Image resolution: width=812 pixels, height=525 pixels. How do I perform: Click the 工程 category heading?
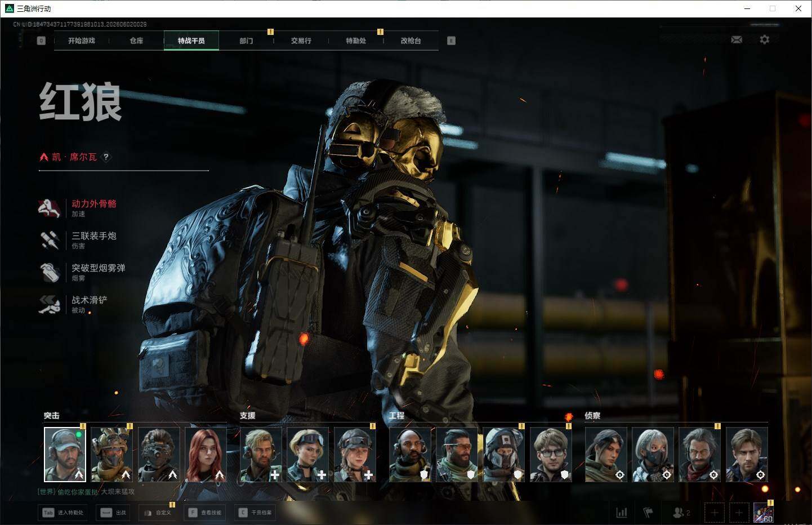(397, 416)
